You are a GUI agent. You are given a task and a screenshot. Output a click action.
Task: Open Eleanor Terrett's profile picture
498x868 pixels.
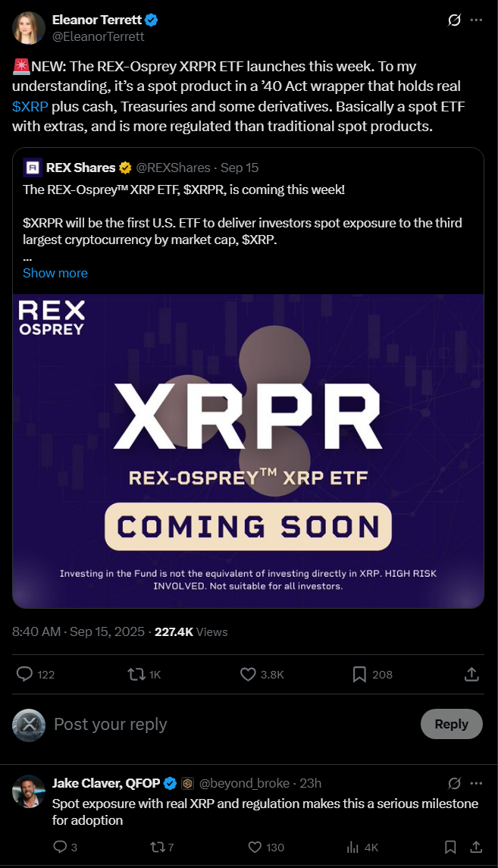click(x=29, y=28)
